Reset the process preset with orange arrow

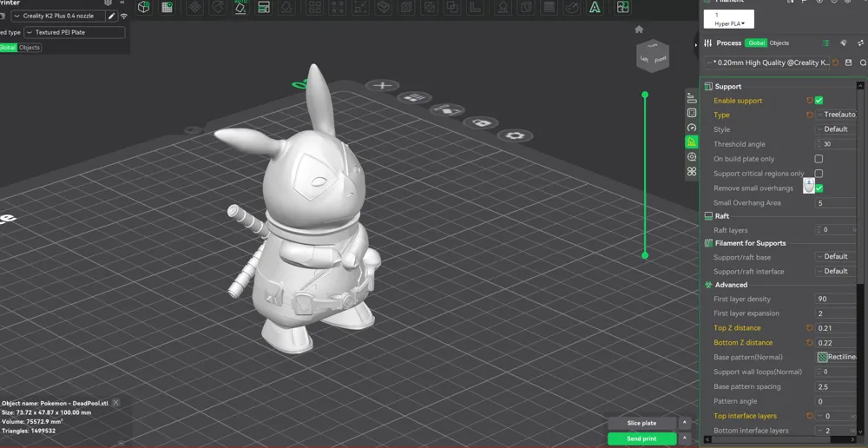[x=835, y=63]
